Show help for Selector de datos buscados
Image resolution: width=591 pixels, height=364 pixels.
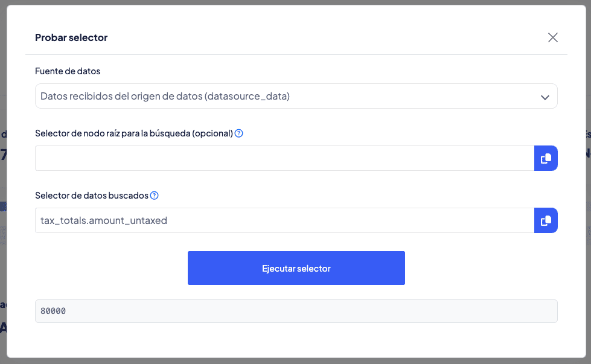click(x=155, y=196)
